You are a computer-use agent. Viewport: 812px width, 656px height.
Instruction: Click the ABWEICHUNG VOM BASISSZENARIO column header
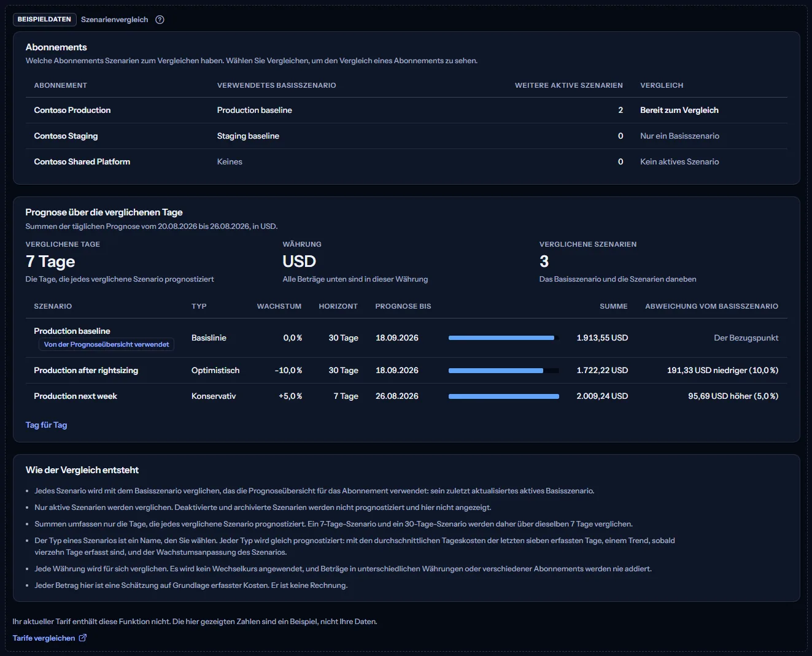[712, 306]
